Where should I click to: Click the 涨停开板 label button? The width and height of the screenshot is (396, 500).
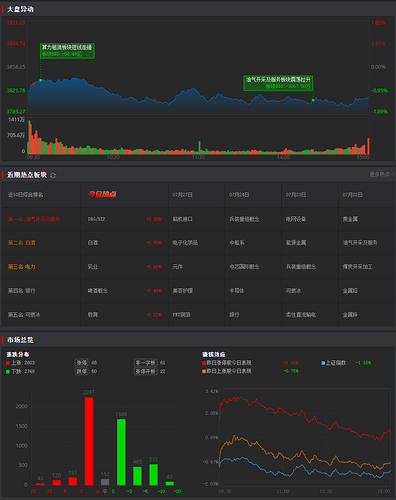pyautogui.click(x=146, y=371)
